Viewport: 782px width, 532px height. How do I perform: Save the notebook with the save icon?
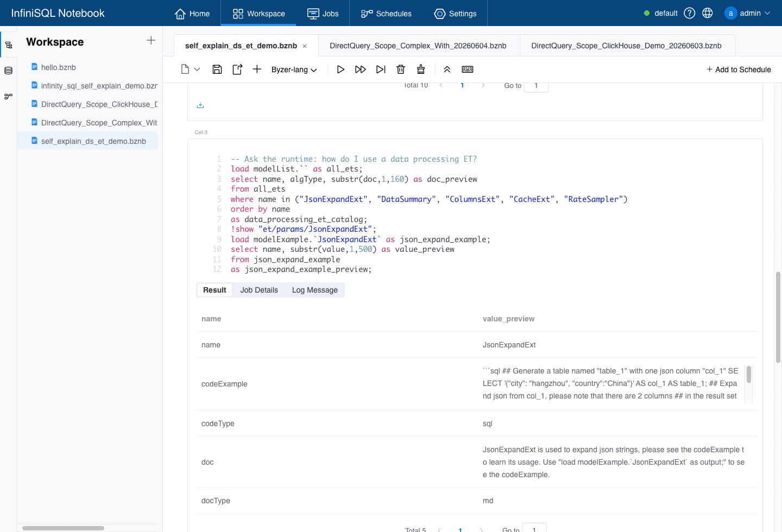pos(217,69)
